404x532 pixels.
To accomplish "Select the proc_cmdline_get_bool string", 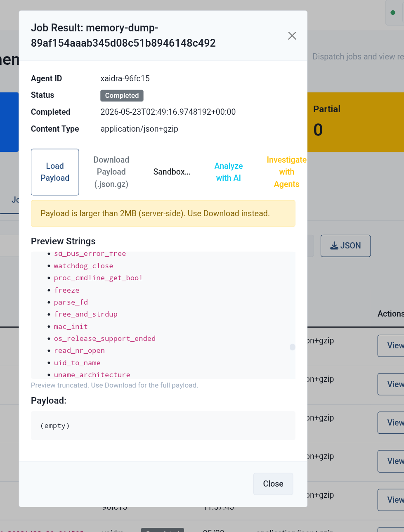I will tap(98, 278).
